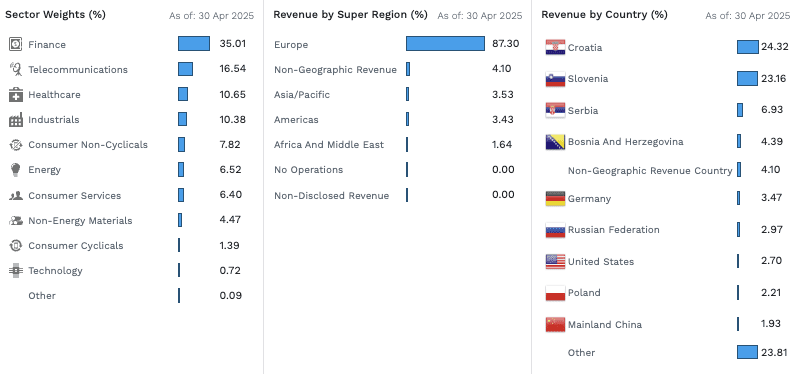Click the Russian Federation label
This screenshot has height=374, width=796.
pos(614,230)
